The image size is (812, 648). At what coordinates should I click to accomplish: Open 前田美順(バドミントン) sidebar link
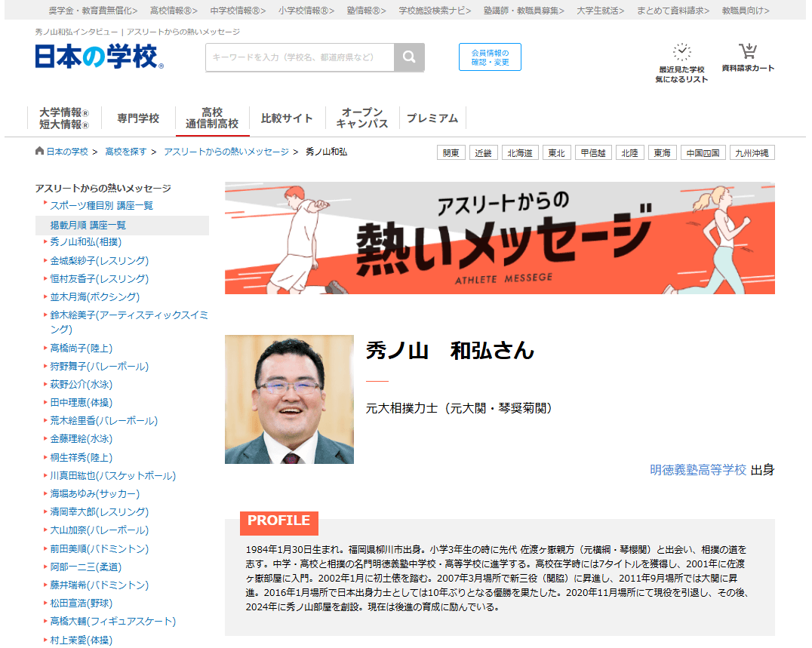tap(100, 548)
